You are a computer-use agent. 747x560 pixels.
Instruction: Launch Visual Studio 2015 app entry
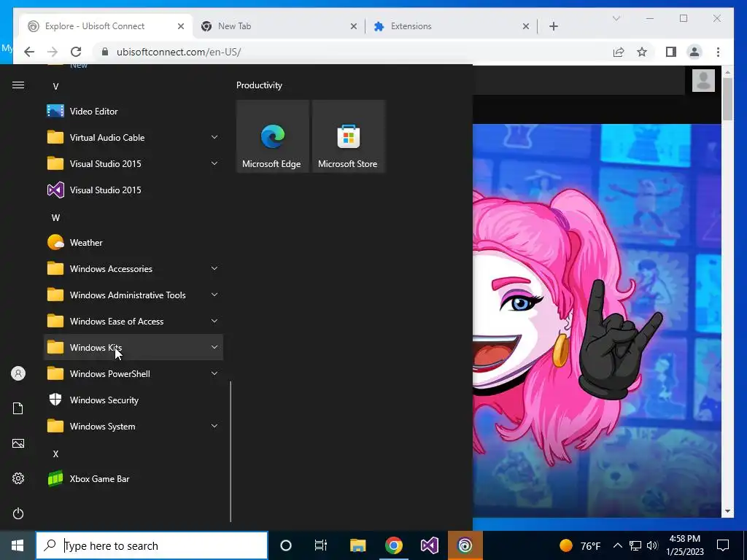pos(133,190)
